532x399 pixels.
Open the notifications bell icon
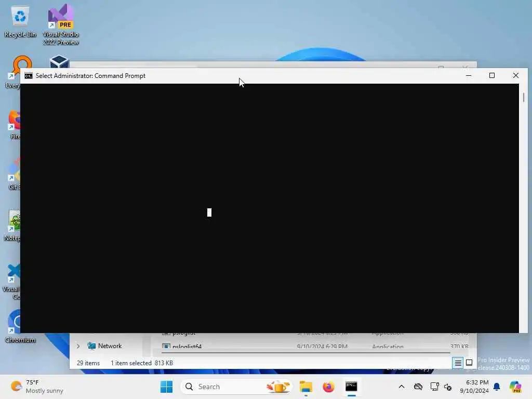pyautogui.click(x=497, y=387)
